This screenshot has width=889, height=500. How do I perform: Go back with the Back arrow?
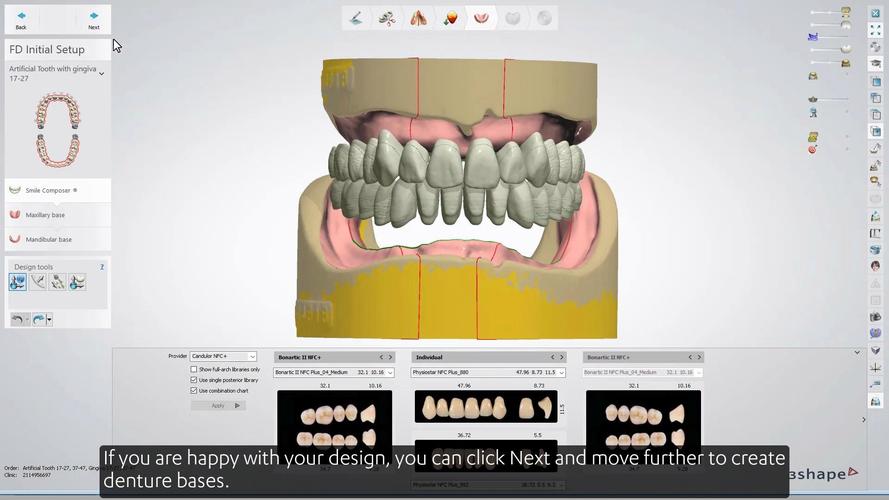point(21,18)
